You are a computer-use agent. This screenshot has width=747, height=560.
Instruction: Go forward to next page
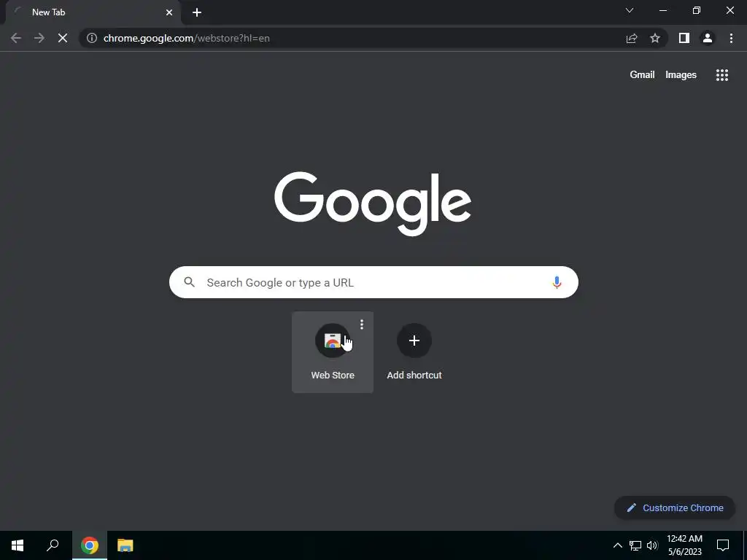39,38
